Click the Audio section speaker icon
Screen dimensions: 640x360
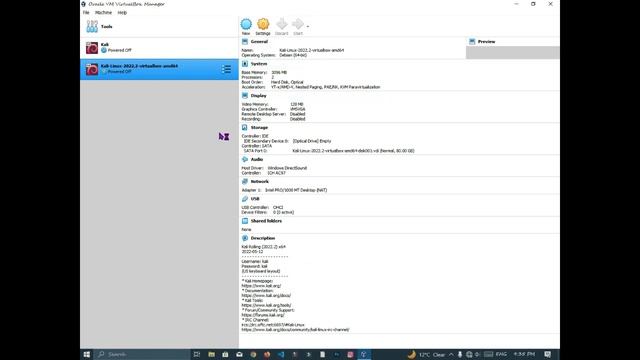(245, 159)
